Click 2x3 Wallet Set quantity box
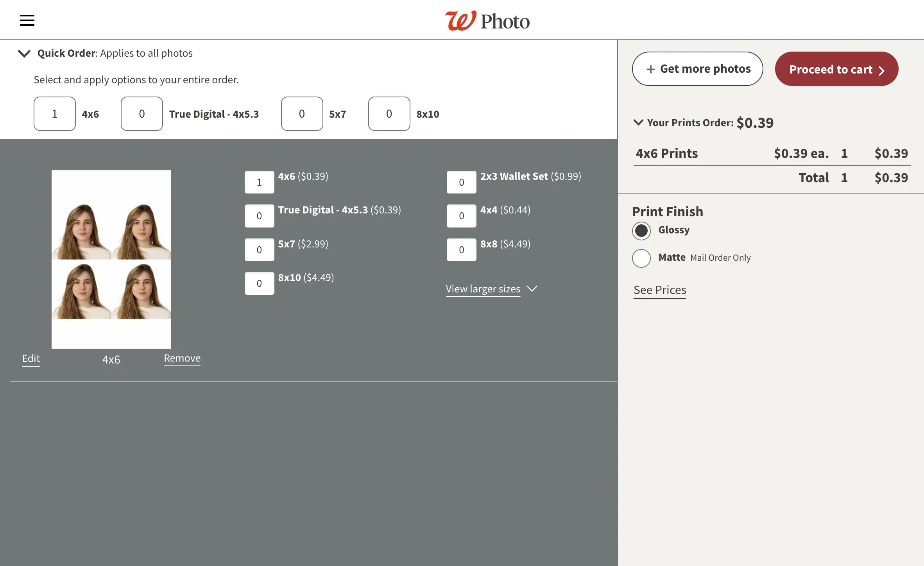Viewport: 924px width, 566px height. click(462, 182)
